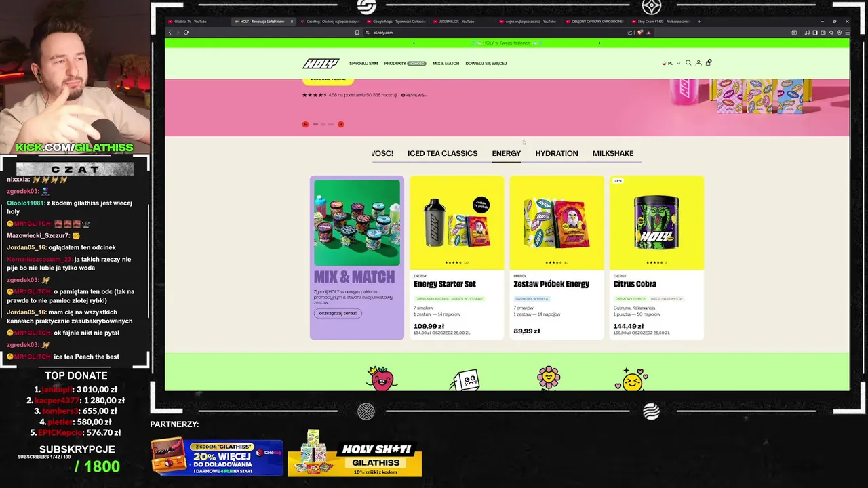Click the right arrow in green announcement bar
The image size is (868, 488).
pyautogui.click(x=599, y=43)
